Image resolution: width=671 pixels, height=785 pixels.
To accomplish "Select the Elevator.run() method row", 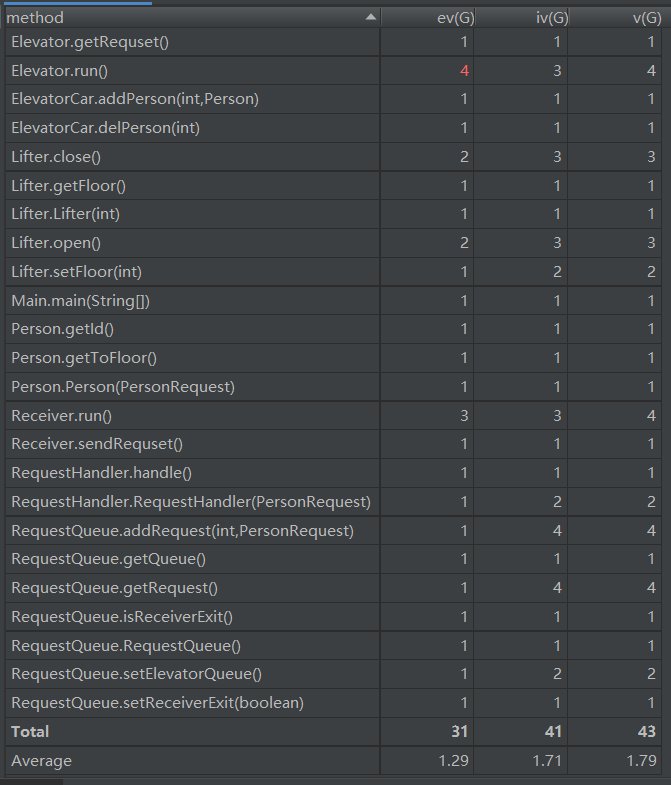I will click(59, 71).
